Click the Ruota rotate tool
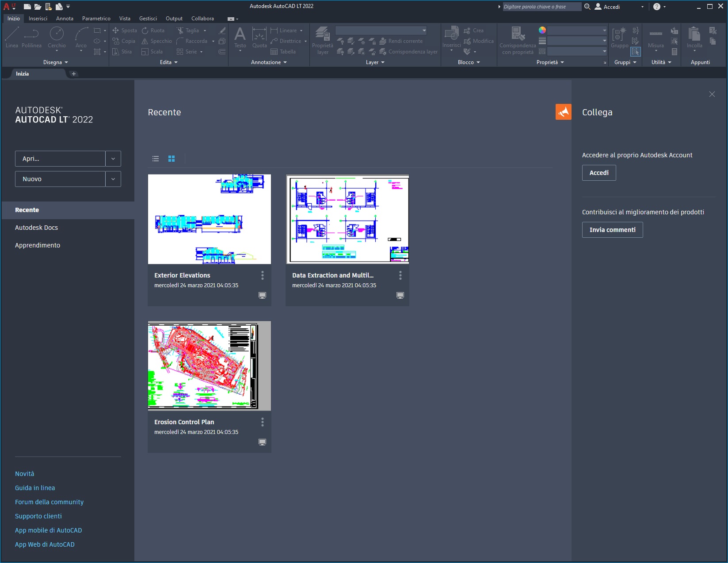 153,30
